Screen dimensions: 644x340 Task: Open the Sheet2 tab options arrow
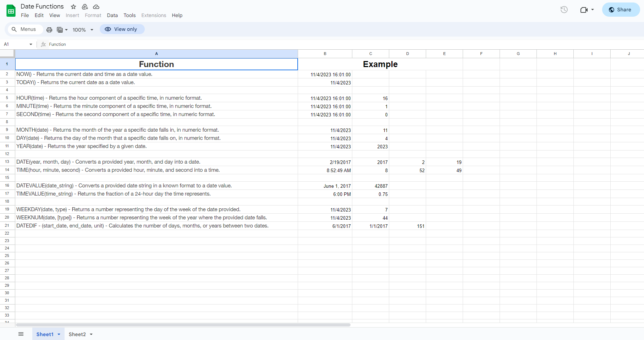tap(91, 334)
